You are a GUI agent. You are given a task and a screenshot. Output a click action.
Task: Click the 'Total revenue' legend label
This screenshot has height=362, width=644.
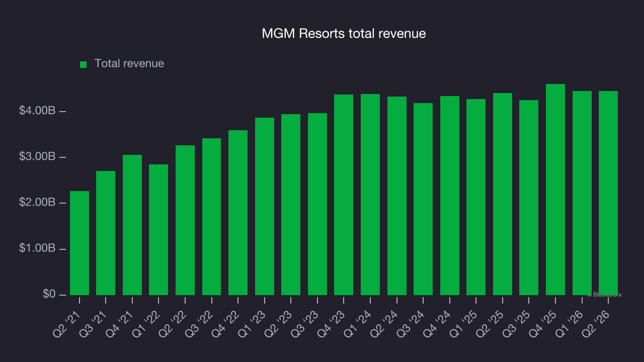[x=129, y=63]
